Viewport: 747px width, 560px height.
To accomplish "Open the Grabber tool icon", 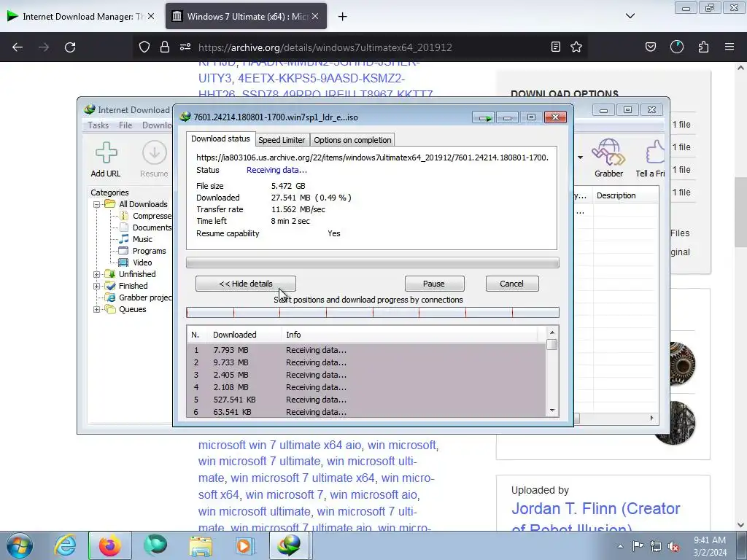I will pos(608,152).
